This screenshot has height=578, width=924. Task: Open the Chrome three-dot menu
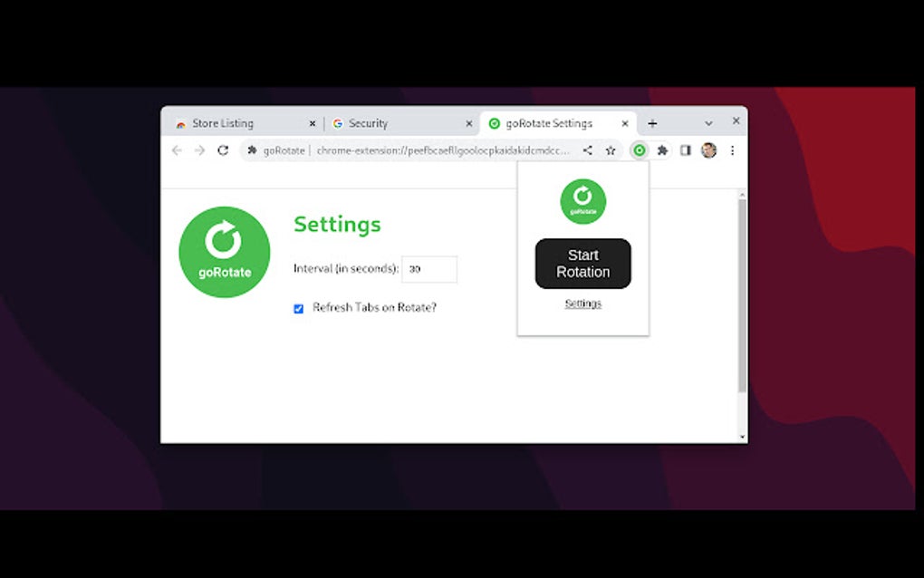point(732,150)
